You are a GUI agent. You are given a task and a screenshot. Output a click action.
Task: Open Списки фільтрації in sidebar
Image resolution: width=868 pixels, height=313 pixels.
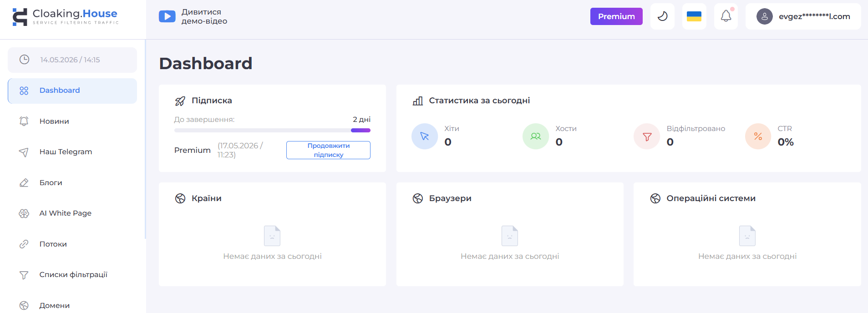tap(72, 275)
